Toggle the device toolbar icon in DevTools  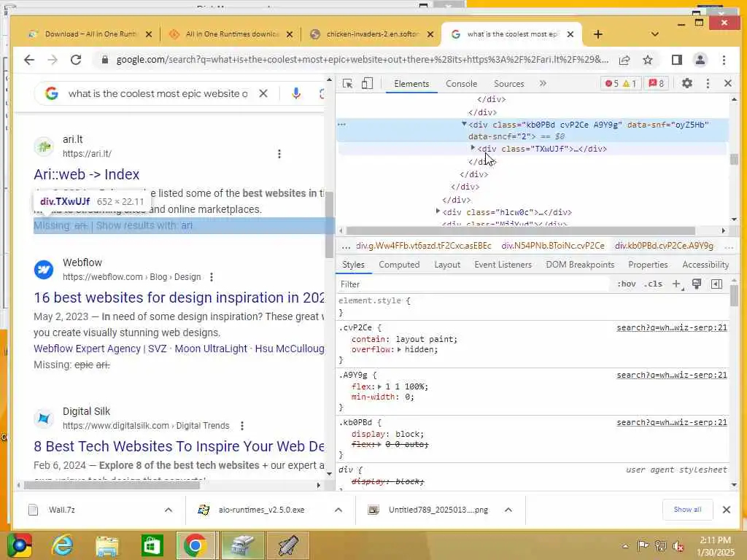(367, 84)
